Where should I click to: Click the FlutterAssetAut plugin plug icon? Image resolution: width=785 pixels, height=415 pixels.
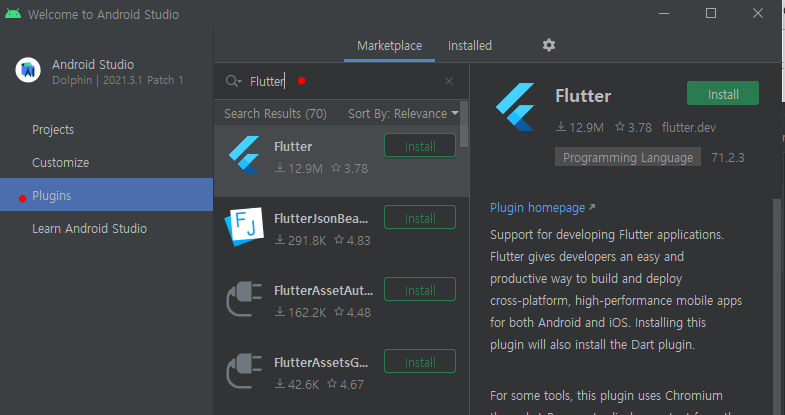(x=244, y=299)
